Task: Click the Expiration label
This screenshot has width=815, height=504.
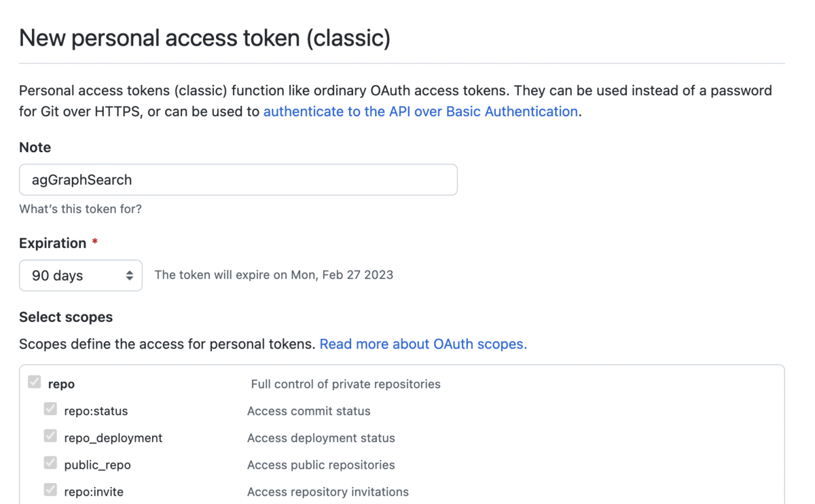Action: point(52,243)
